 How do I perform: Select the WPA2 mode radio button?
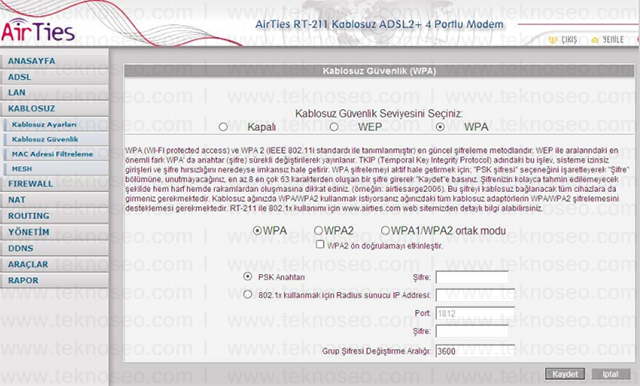click(x=318, y=231)
